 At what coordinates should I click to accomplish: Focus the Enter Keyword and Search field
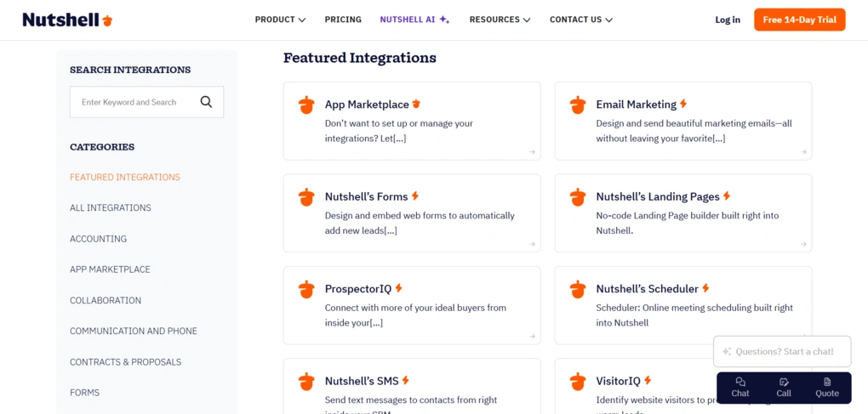coord(146,102)
